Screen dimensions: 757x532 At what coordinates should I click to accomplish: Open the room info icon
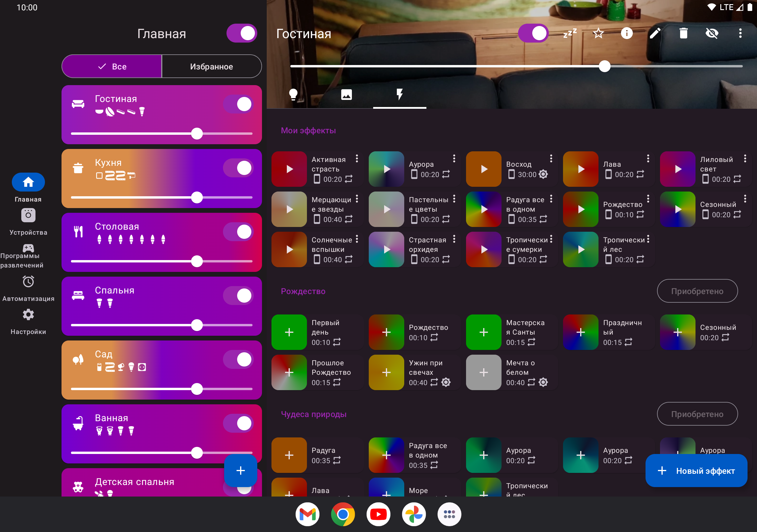[x=626, y=33]
